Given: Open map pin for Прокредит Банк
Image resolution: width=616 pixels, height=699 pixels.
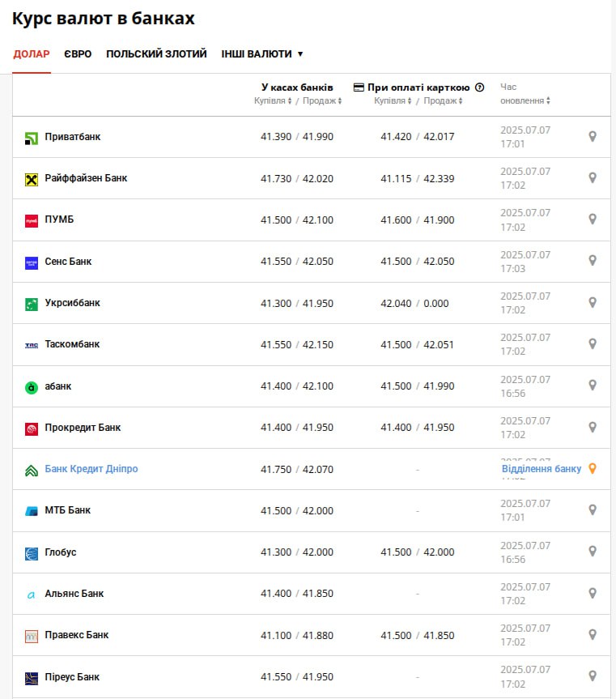Looking at the screenshot, I should (593, 427).
